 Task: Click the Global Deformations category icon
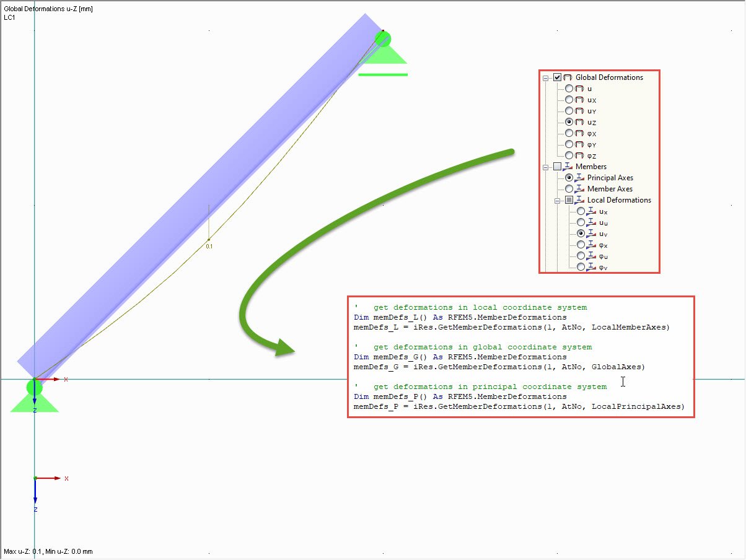(x=568, y=77)
